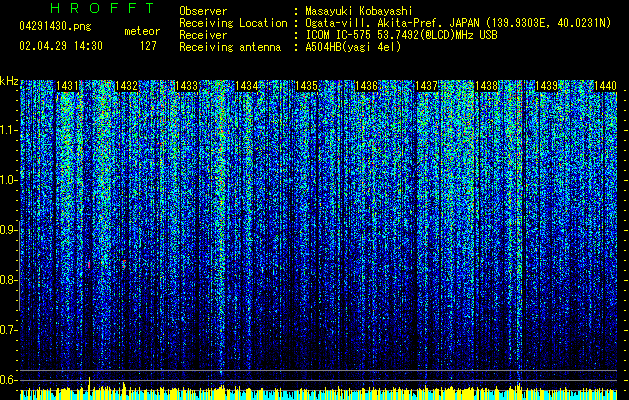Click the 0.6 frequency axis label

coord(9,380)
